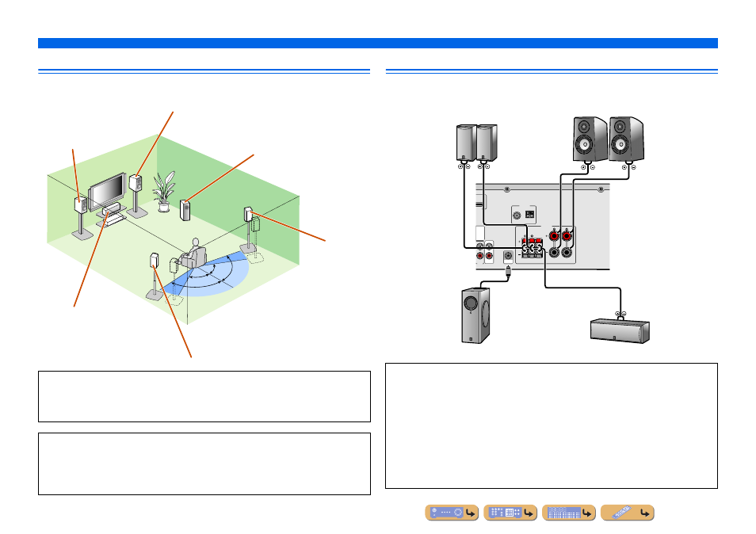Image resolution: width=756 pixels, height=534 pixels.
Task: Click the seated listener in the room diagram
Action: pos(193,253)
